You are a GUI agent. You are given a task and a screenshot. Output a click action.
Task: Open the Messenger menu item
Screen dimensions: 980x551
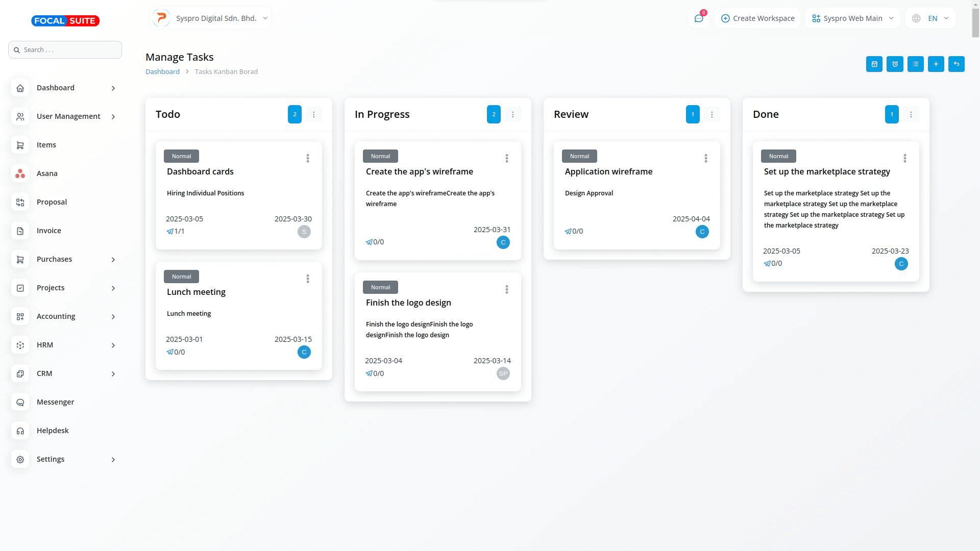coord(55,402)
